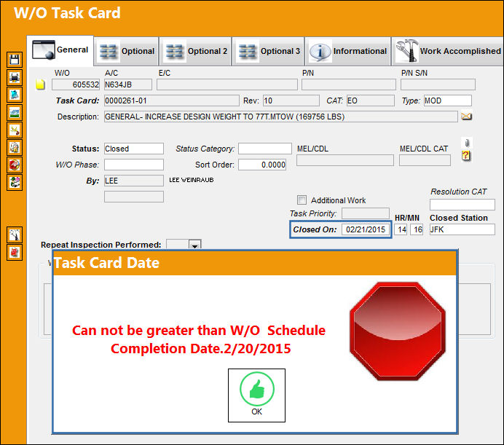504x445 pixels.
Task: Click the MEL/CDL field
Action: 345,160
